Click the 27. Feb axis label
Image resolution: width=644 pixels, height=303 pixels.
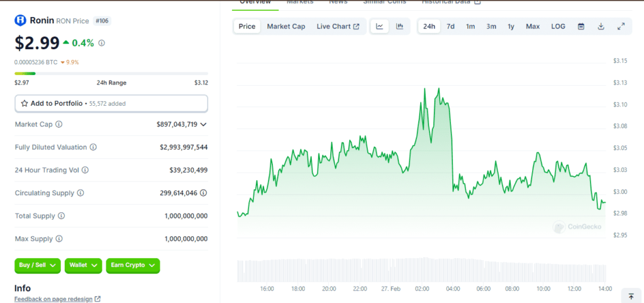(x=391, y=289)
